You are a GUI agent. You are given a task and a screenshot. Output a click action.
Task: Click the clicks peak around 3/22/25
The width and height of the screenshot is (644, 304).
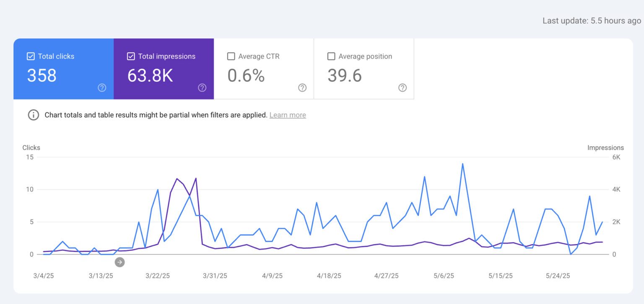158,189
